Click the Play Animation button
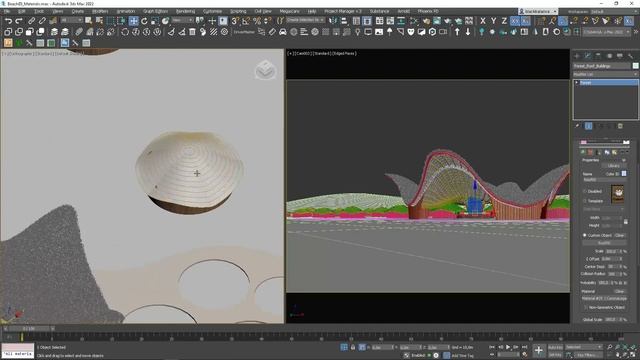This screenshot has width=640, height=360. point(508,347)
